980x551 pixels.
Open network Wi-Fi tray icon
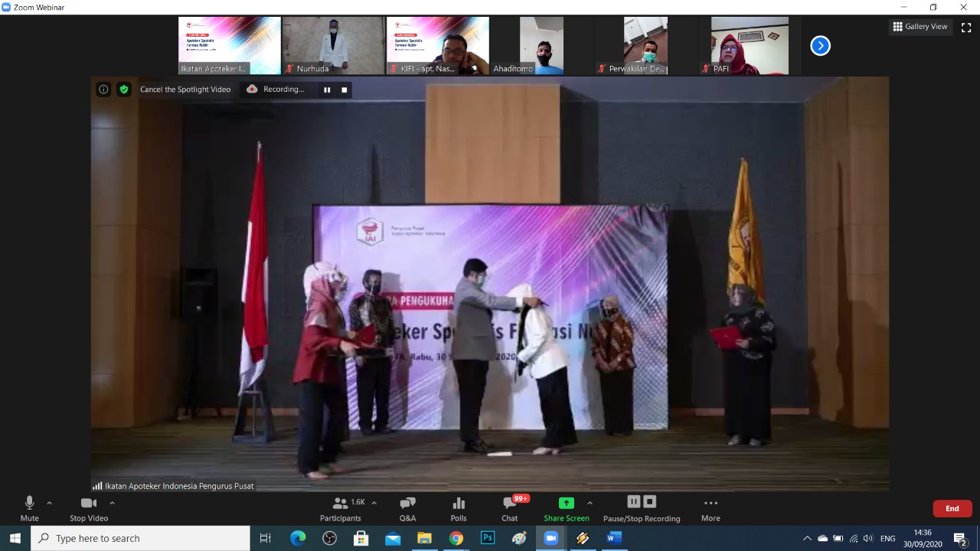[854, 538]
